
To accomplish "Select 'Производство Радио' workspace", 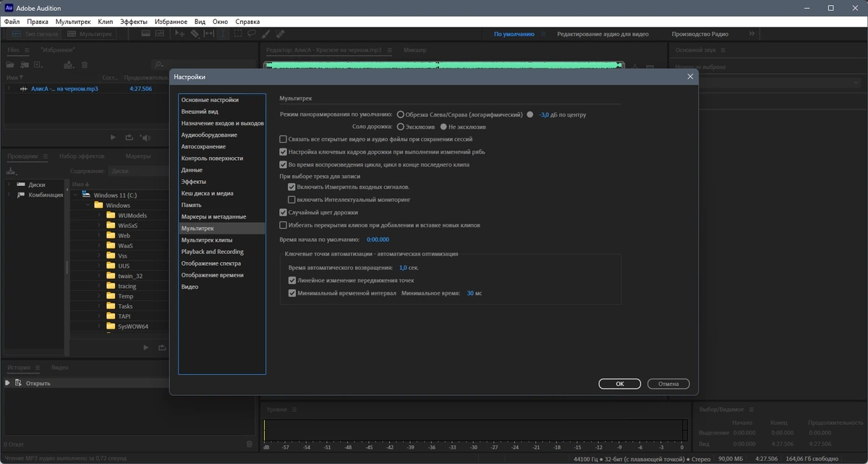I will (x=699, y=34).
